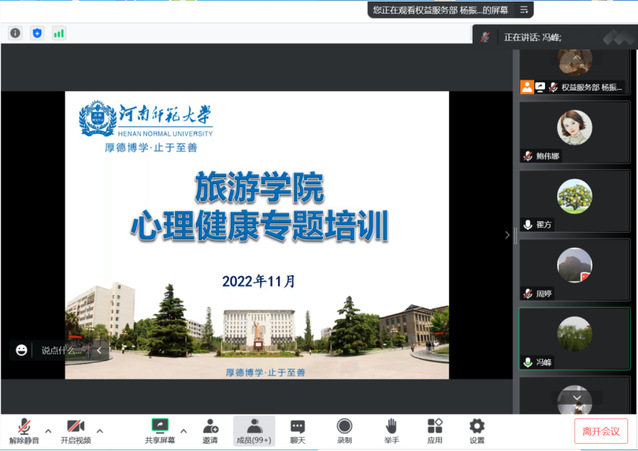Open Settings (设置) gear icon
This screenshot has height=451, width=638.
[x=477, y=431]
